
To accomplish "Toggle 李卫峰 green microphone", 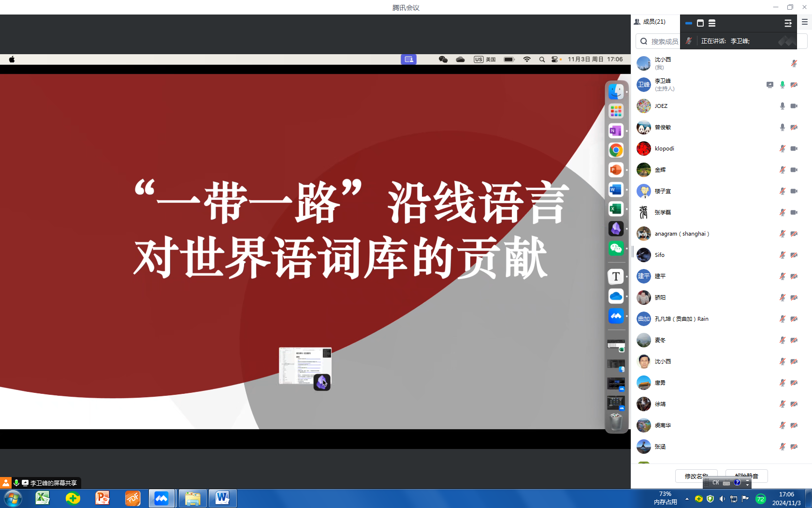I will (x=783, y=85).
